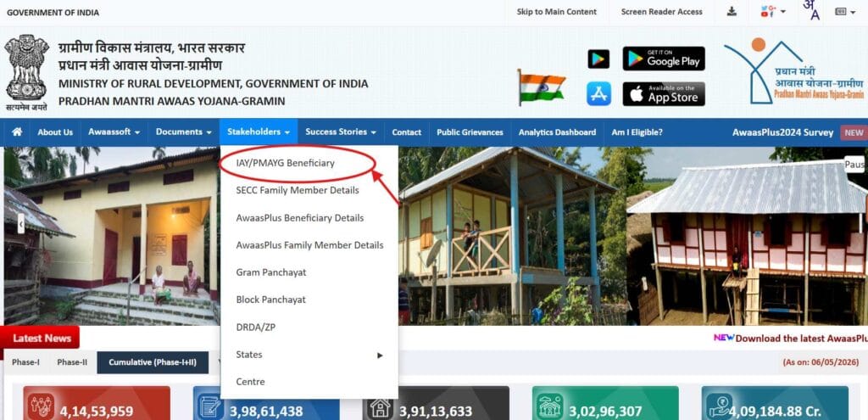Screen dimensions: 868x420
Task: Click the As on: 06/05/2026 date text
Action: (x=821, y=362)
